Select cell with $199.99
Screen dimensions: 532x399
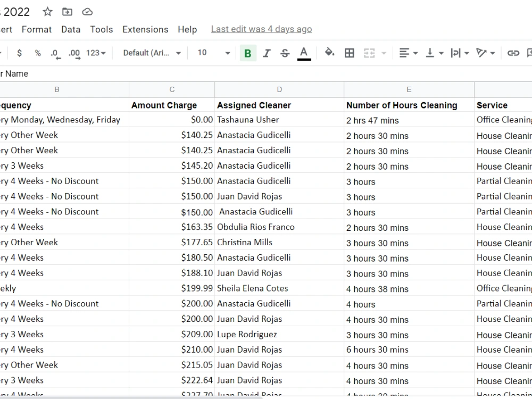click(172, 288)
